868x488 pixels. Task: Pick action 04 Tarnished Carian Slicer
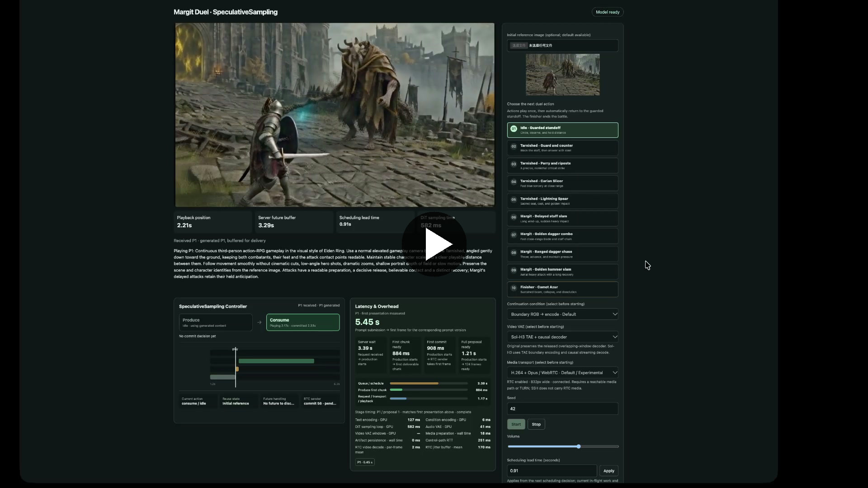coord(562,183)
